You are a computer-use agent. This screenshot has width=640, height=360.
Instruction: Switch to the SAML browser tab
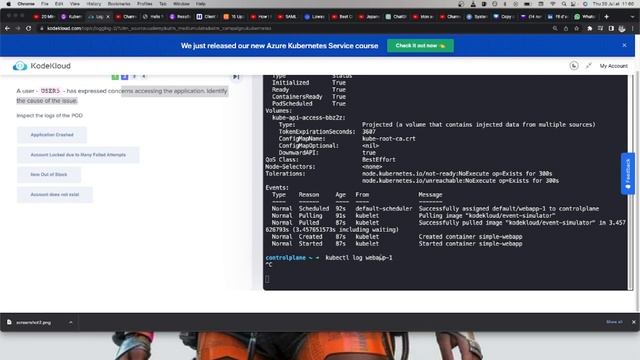[x=287, y=17]
